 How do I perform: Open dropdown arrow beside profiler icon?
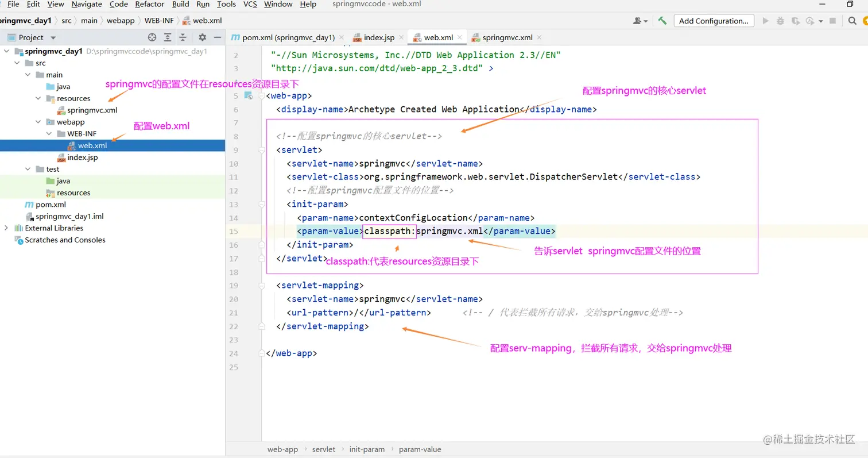tap(820, 21)
